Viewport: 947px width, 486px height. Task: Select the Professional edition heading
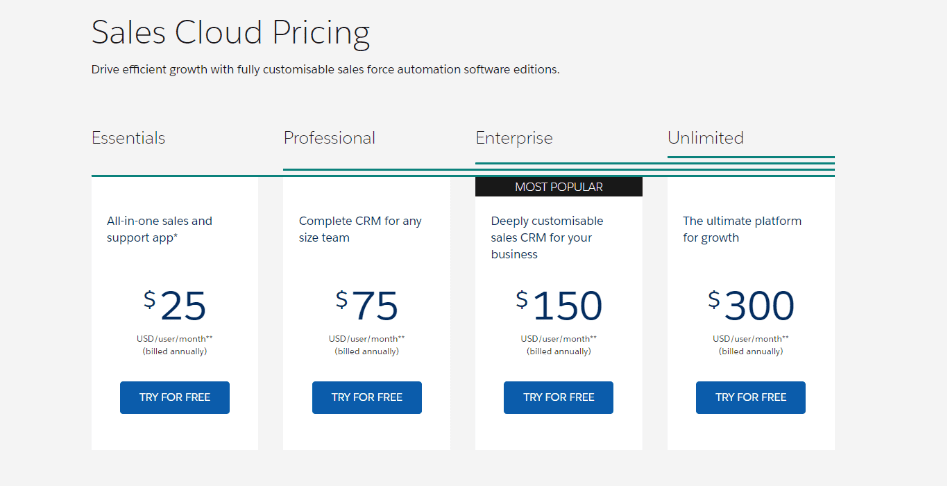(329, 138)
